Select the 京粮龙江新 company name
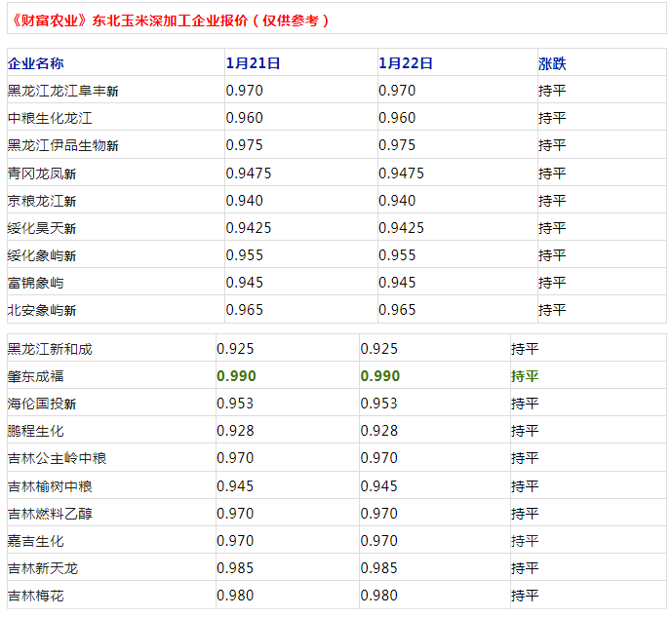 (x=42, y=201)
